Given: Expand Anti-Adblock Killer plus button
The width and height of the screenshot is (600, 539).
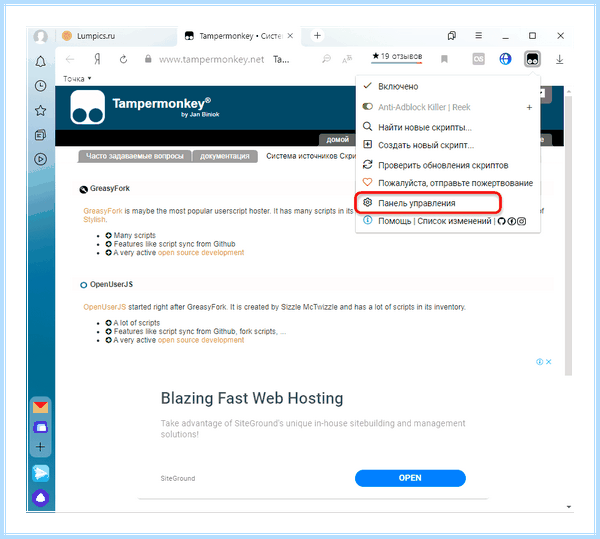Looking at the screenshot, I should (529, 107).
